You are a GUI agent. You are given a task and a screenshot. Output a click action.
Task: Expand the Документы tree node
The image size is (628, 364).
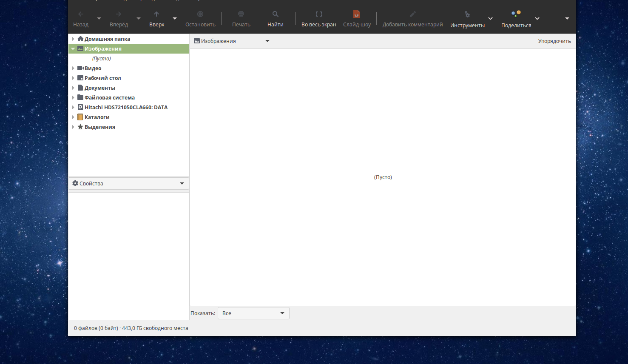tap(73, 88)
